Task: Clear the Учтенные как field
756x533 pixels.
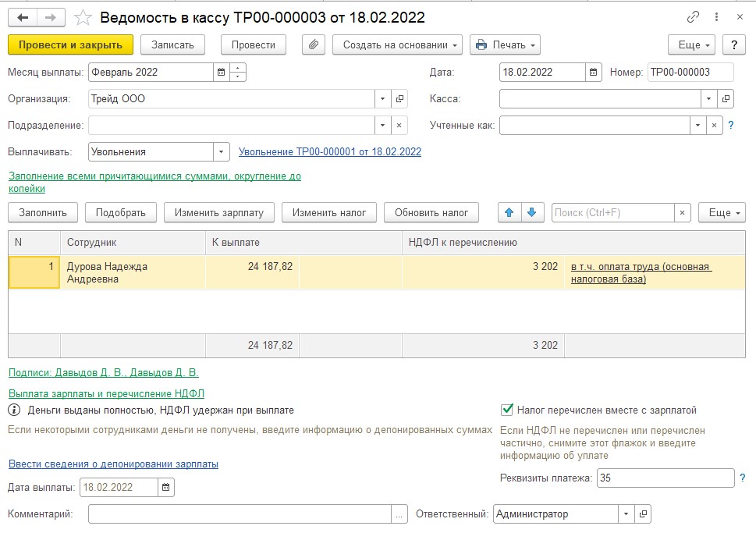Action: pyautogui.click(x=714, y=126)
